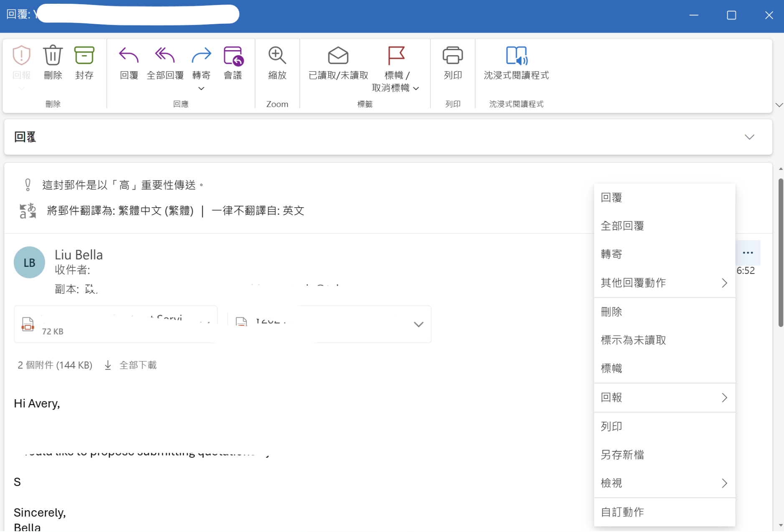
Task: Open the 72 KB PDF attachment icon
Action: 28,324
